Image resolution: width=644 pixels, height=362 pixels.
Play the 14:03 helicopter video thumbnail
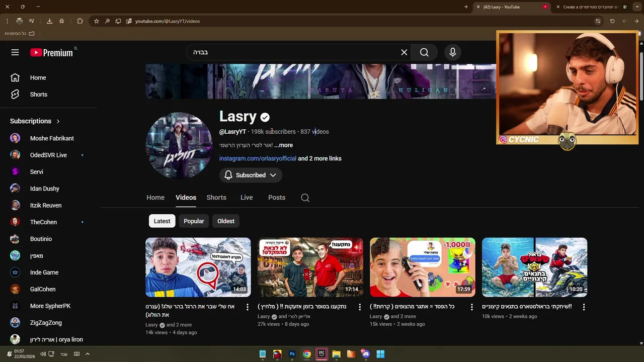coord(198,267)
